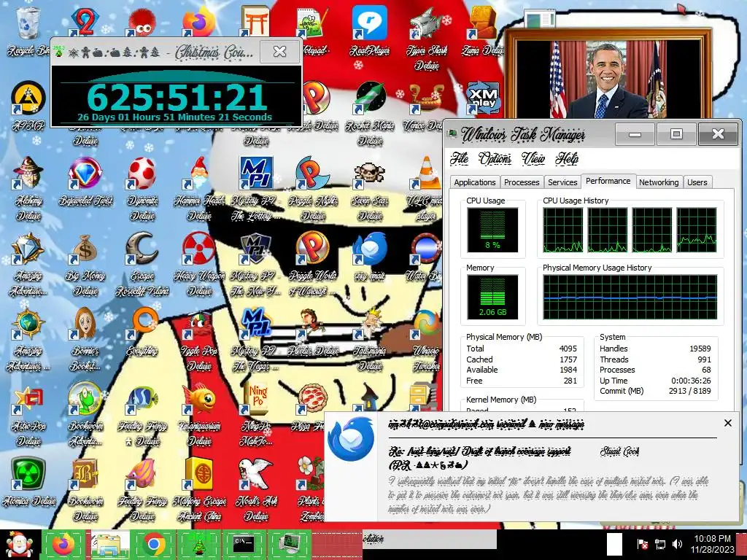
Task: Open Mystery P.I. The Lottery icon
Action: [256, 174]
